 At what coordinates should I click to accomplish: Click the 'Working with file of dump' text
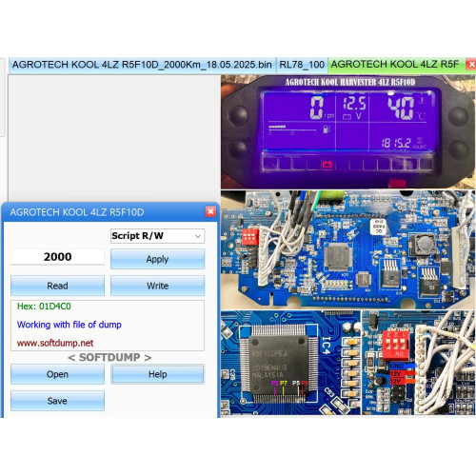click(x=69, y=325)
